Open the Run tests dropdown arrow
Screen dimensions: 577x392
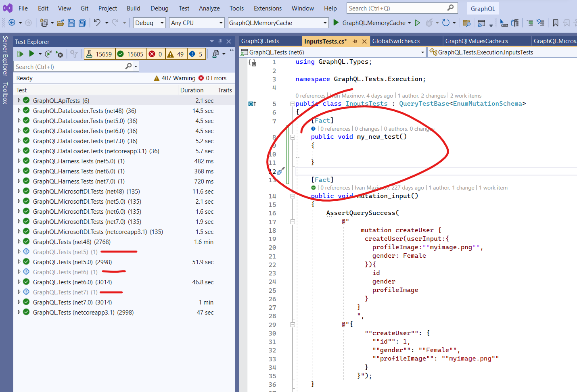point(40,54)
